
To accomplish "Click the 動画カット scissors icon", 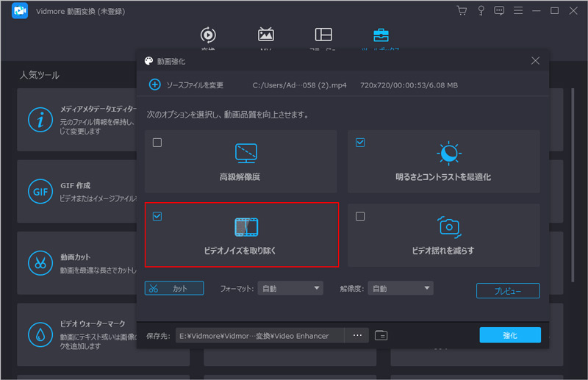I will (x=40, y=263).
